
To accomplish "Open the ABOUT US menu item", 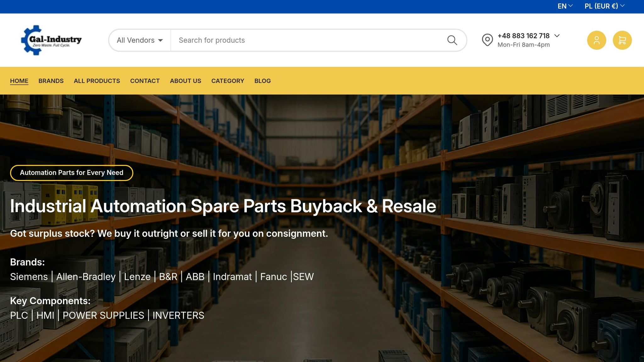I will (x=186, y=81).
